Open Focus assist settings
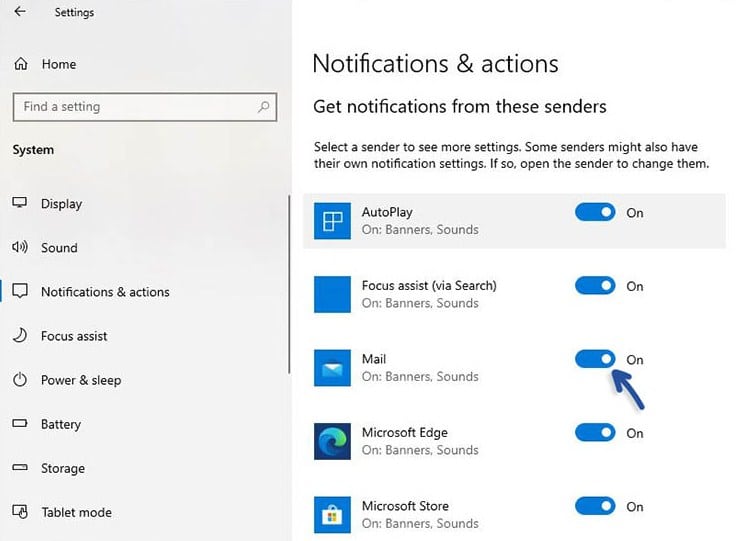Viewport: 737px width, 541px height. point(74,336)
